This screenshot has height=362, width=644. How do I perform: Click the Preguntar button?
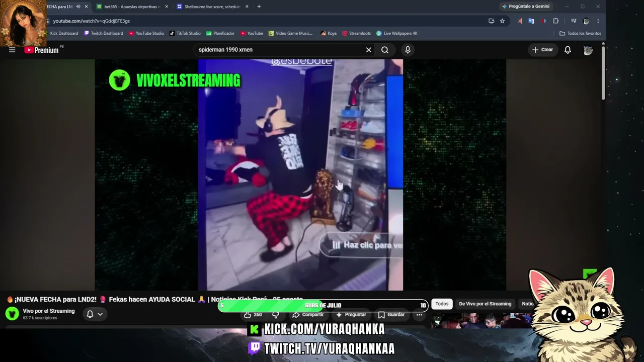click(351, 315)
